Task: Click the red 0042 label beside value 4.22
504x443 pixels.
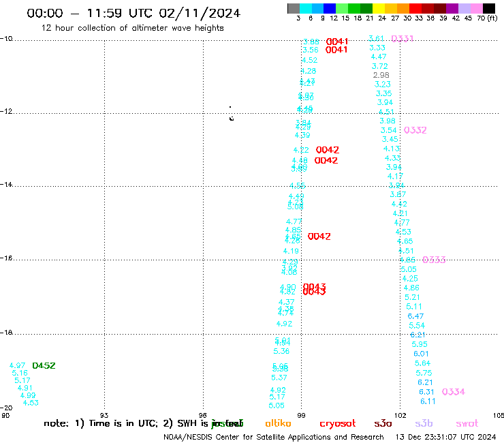Action: click(327, 150)
